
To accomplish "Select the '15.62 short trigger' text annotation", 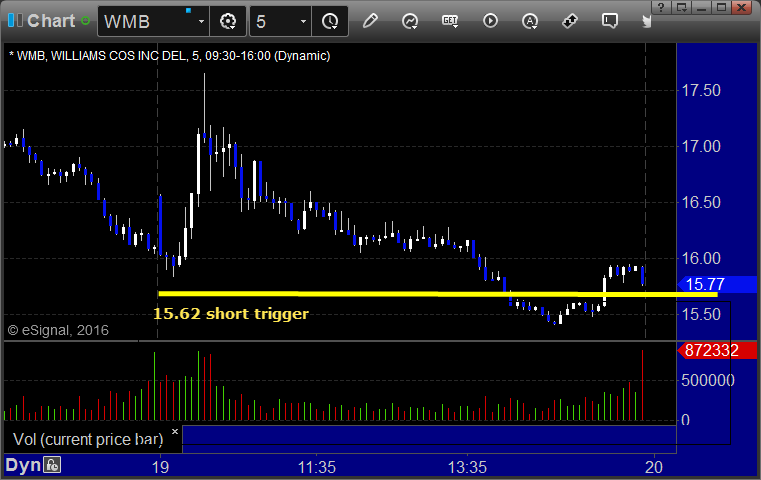I will [231, 314].
